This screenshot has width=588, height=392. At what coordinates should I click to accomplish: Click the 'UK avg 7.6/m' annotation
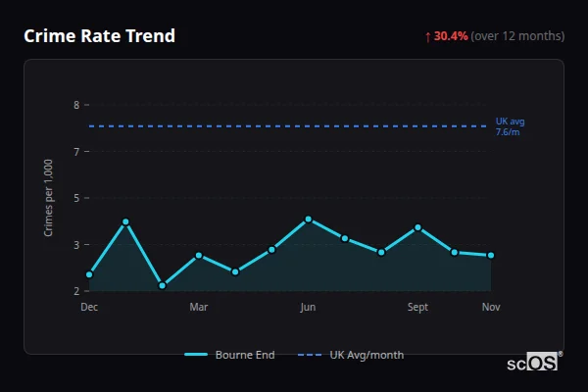[x=510, y=126]
